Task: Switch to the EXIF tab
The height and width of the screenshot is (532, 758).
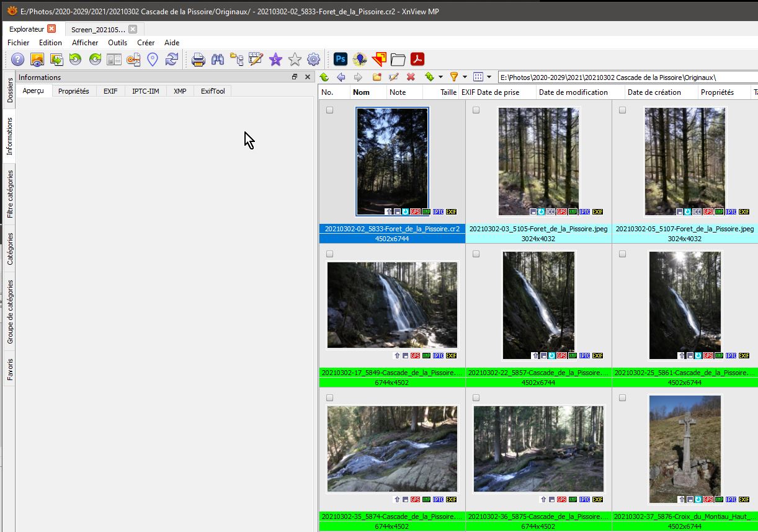Action: 110,91
